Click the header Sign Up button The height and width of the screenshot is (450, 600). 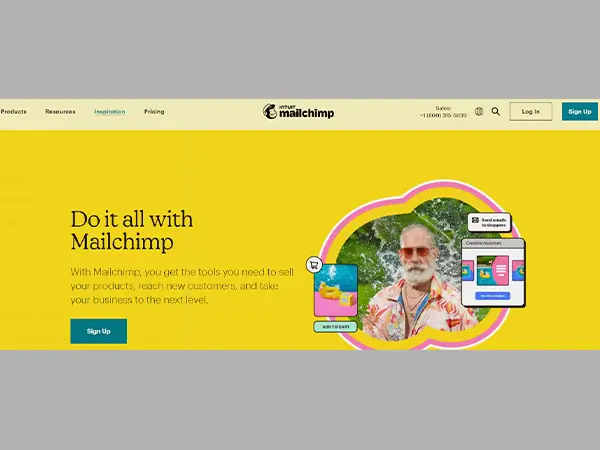(580, 111)
